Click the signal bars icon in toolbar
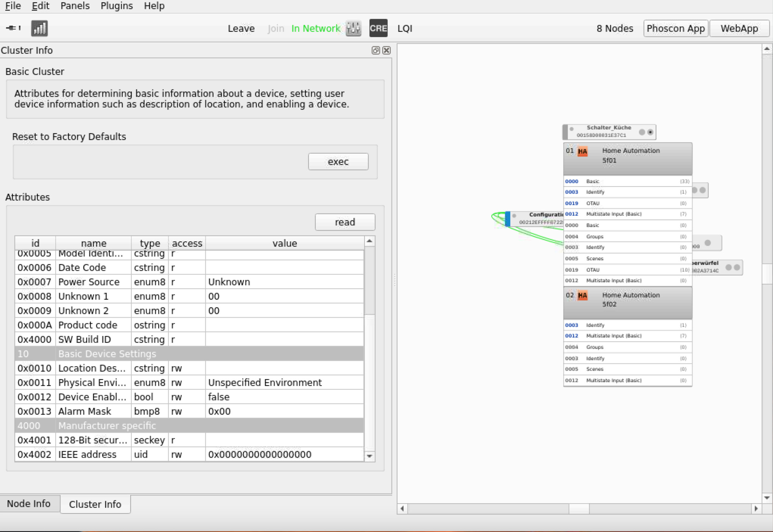Viewport: 773px width, 532px height. point(39,28)
